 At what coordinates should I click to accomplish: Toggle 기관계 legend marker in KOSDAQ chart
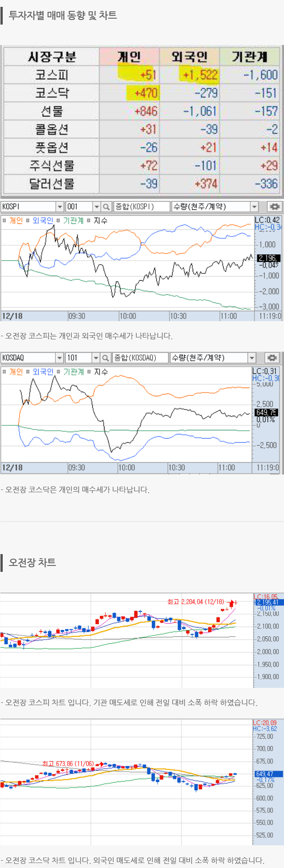pyautogui.click(x=59, y=372)
